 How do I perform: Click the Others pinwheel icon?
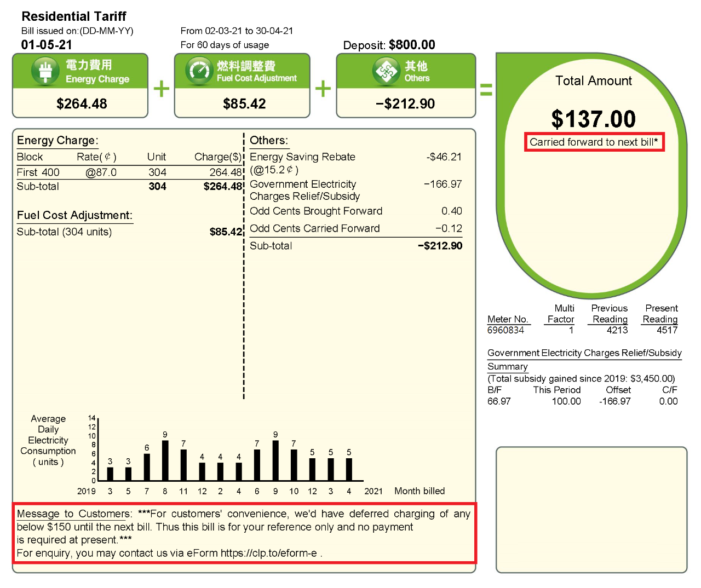coord(386,71)
